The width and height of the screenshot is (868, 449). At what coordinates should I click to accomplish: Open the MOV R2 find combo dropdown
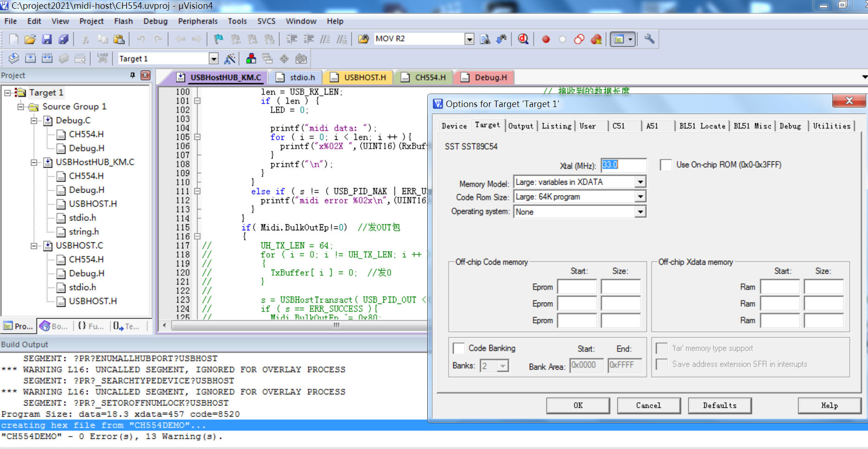click(469, 39)
